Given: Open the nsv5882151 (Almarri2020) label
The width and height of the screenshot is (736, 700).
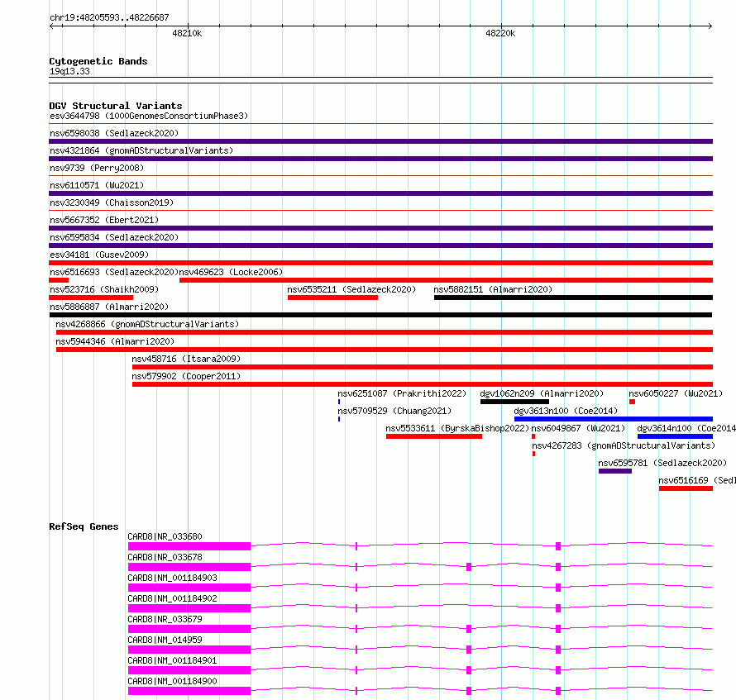Looking at the screenshot, I should point(493,289).
